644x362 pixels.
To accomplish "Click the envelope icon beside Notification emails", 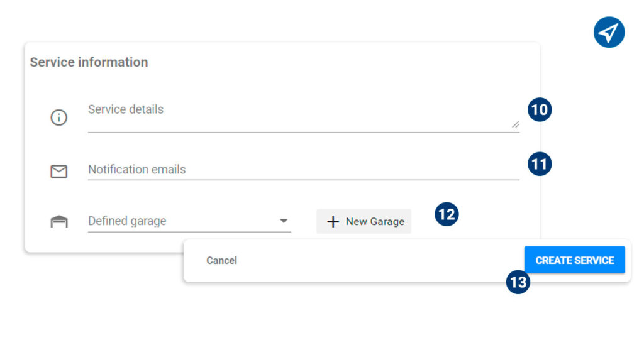I will [x=58, y=171].
